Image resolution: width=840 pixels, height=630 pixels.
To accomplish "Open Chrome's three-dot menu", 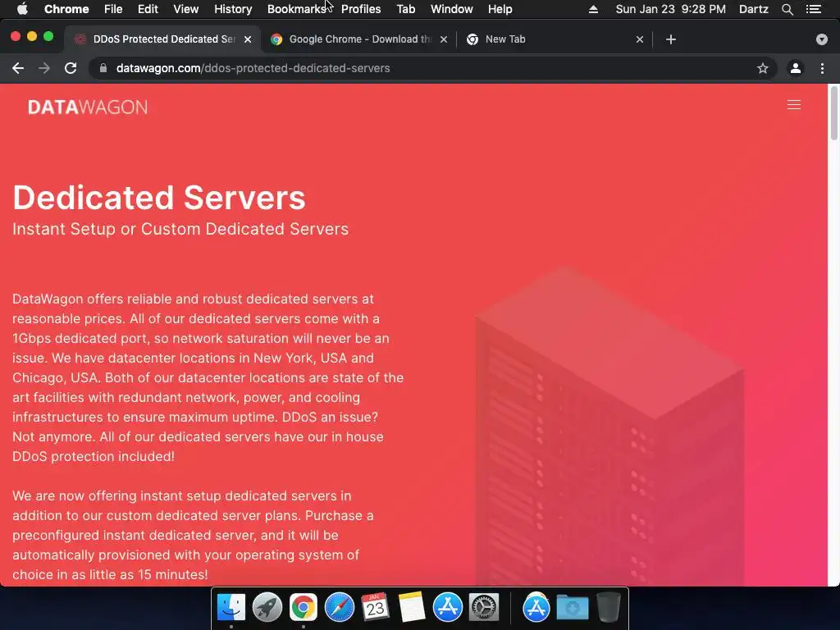I will point(822,68).
